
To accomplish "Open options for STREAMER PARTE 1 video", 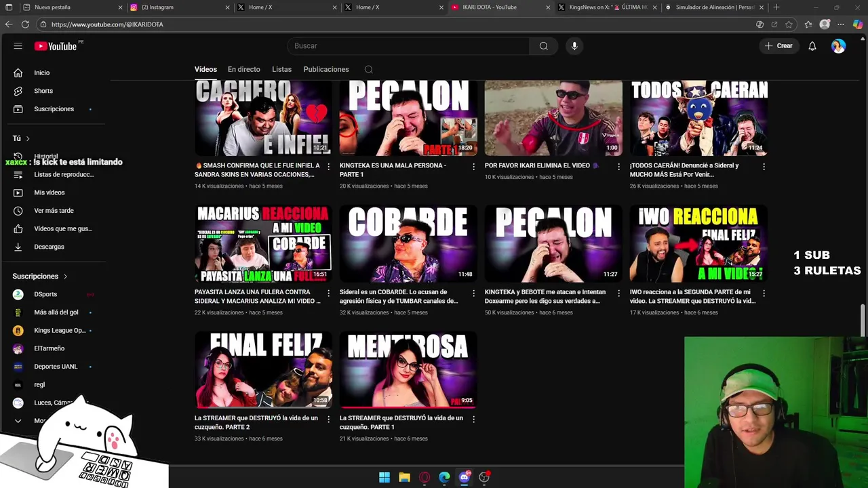I will (x=473, y=419).
